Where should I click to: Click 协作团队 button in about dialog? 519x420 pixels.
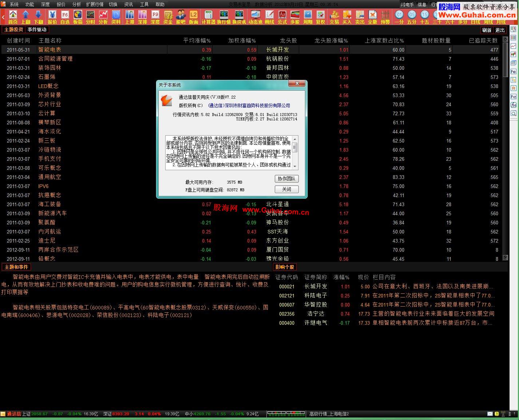pos(286,179)
